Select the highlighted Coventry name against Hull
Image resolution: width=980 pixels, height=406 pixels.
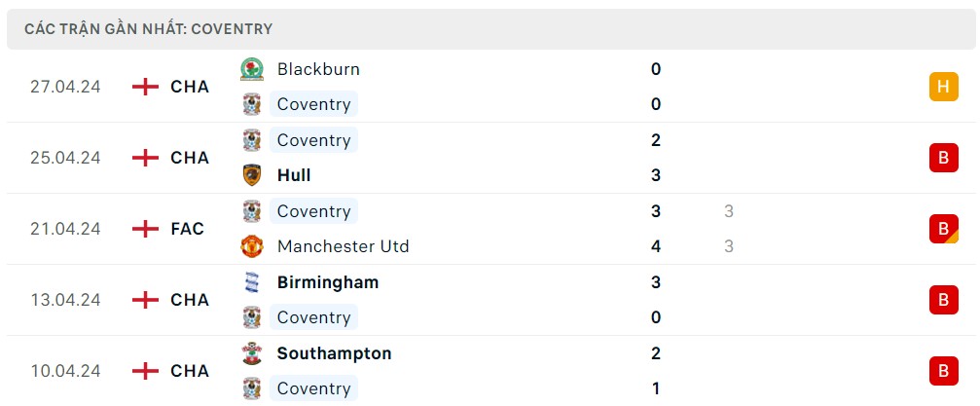coord(313,140)
